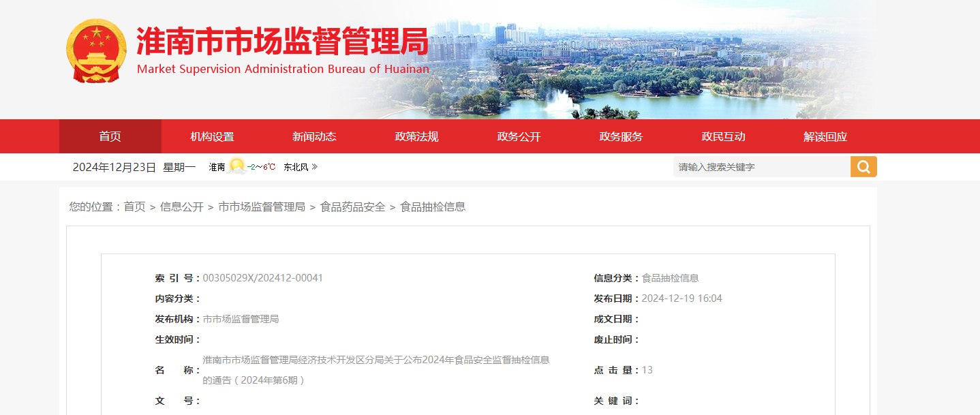The width and height of the screenshot is (980, 415).
Task: Open the 首页 navigation tab
Action: [110, 136]
